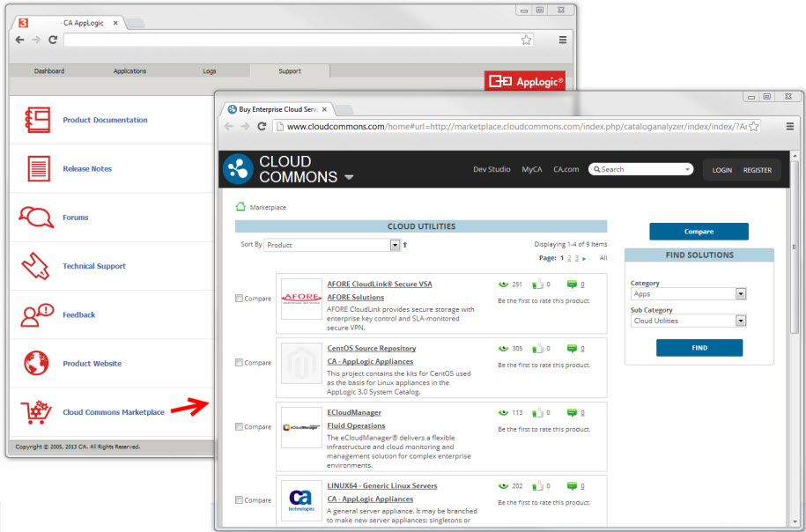This screenshot has height=532, width=806.
Task: Open the Cloud Commons window browser menu
Action: [790, 127]
